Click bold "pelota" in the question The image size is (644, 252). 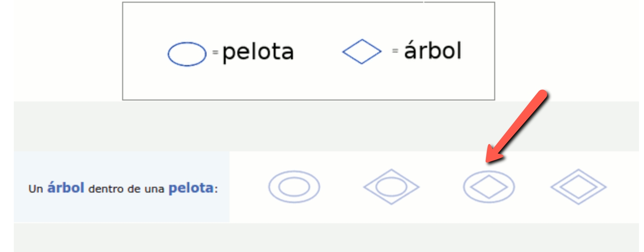point(191,188)
